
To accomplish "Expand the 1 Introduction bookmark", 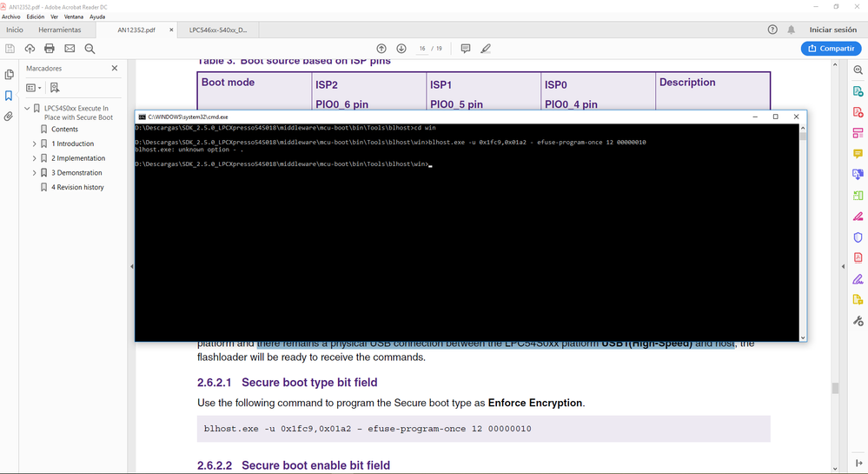I will (35, 144).
